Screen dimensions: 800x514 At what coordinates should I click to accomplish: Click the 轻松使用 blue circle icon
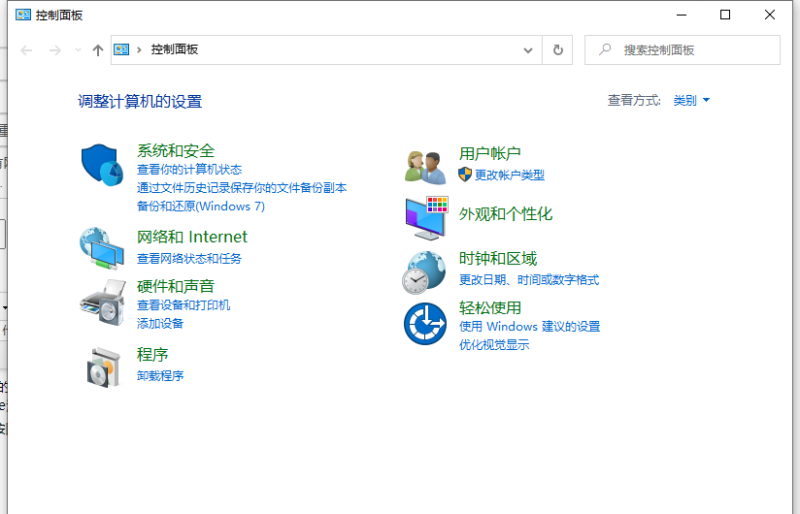point(425,324)
